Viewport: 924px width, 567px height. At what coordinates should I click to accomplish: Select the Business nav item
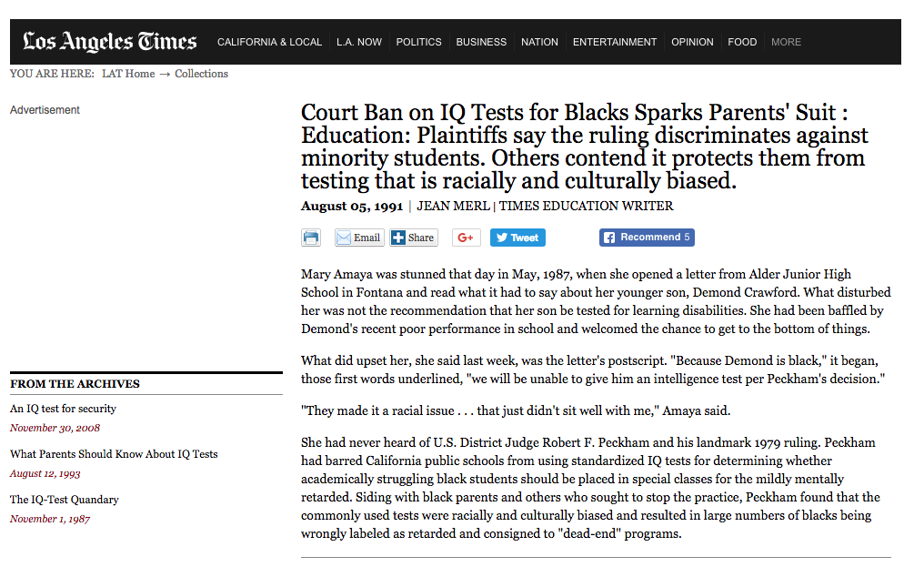[x=481, y=42]
